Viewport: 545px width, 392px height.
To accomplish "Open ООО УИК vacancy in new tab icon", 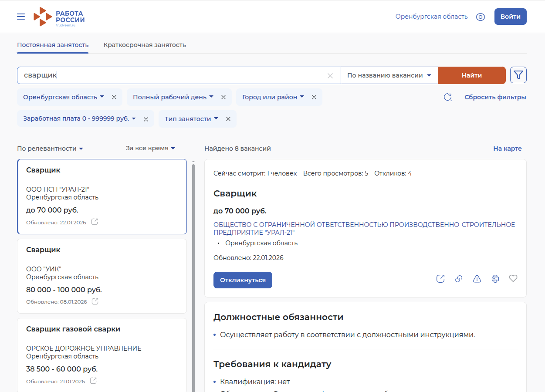I will coord(95,301).
